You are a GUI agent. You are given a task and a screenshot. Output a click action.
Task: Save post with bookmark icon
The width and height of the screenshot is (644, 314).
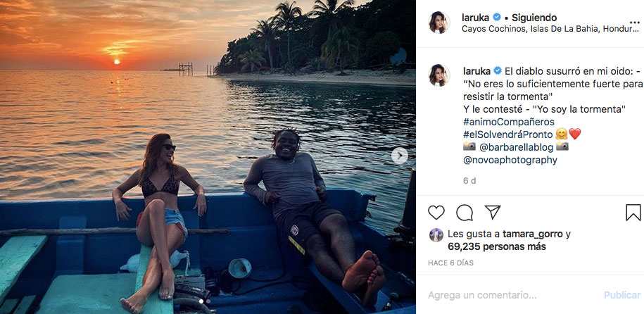[633, 213]
